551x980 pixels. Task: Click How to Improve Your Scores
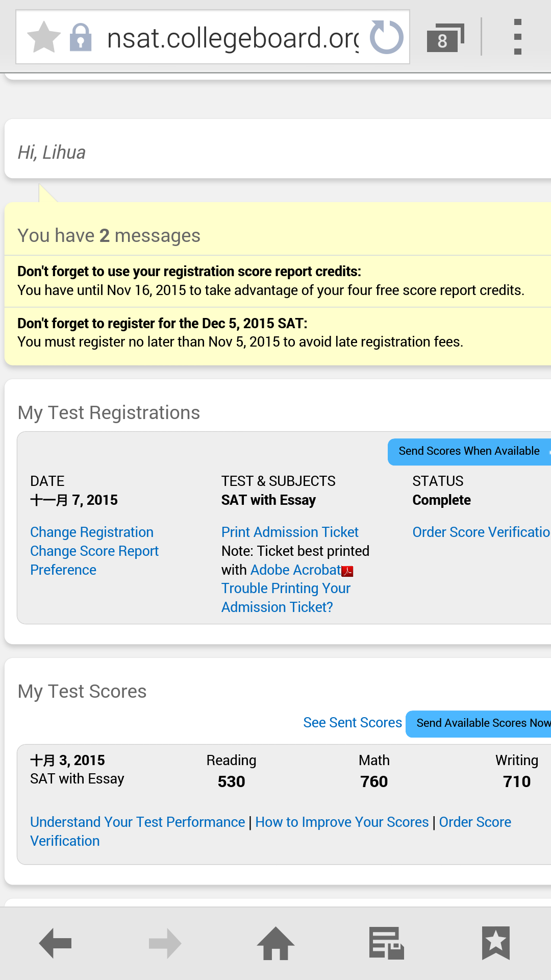click(342, 822)
